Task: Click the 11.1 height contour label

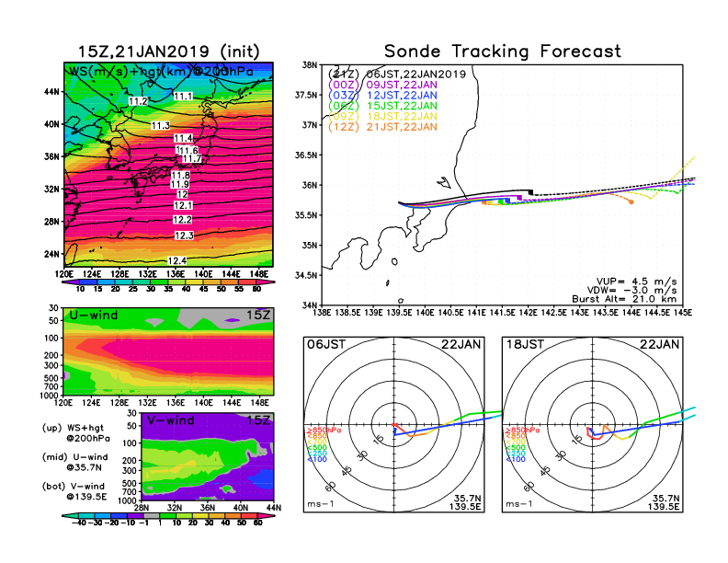Action: tap(183, 97)
